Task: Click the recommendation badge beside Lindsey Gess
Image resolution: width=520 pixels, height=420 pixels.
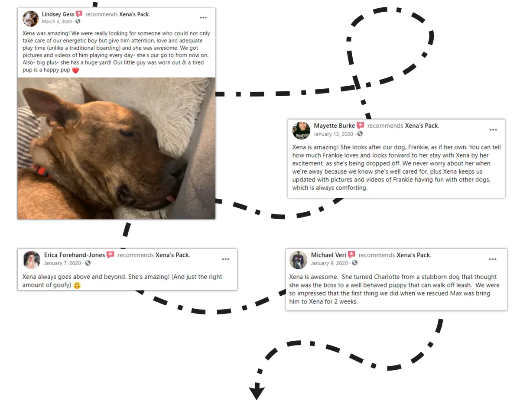Action: [79, 14]
